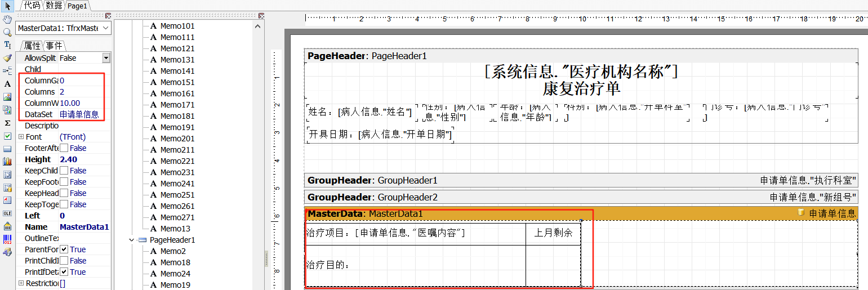Switch to the 事件 events tab
This screenshot has width=868, height=290.
click(54, 46)
